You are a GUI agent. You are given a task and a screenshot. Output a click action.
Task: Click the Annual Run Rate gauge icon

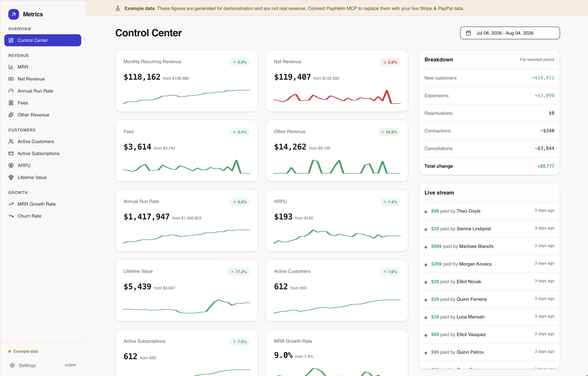coord(11,91)
